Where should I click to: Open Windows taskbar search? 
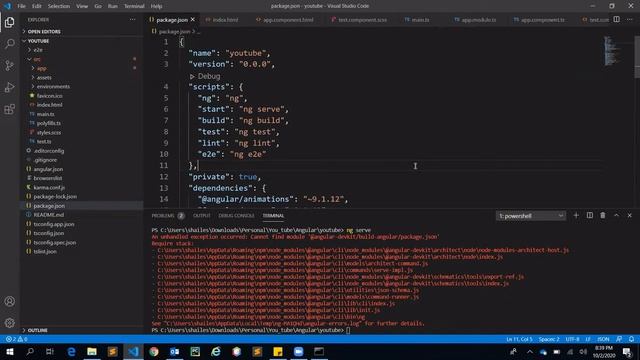pyautogui.click(x=30, y=351)
